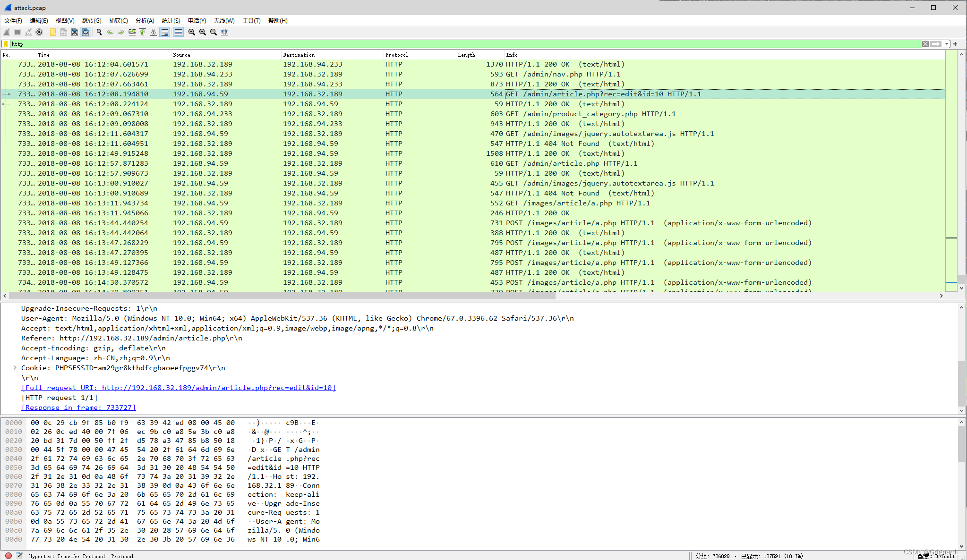Click the packet details pane scrollbar thumb
This screenshot has width=967, height=560.
coord(961,383)
